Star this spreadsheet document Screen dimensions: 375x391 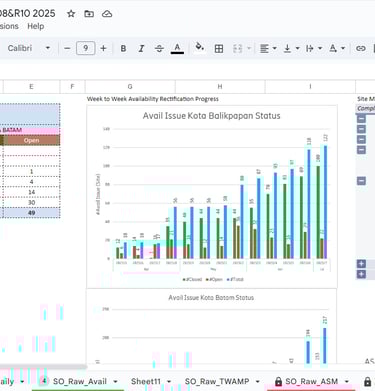[x=71, y=14]
